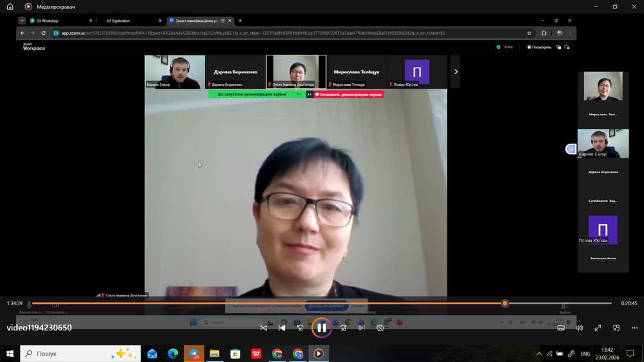Toggle subtitles and captions menu

pyautogui.click(x=561, y=328)
